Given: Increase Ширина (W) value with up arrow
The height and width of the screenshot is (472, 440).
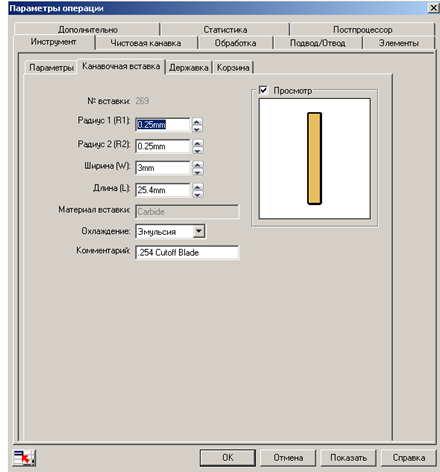Looking at the screenshot, I should point(198,165).
